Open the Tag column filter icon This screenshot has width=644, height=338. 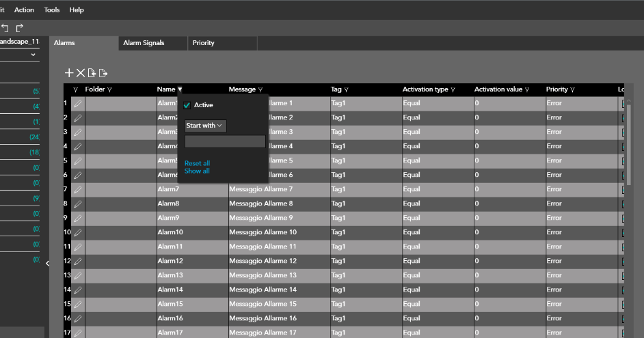pos(347,89)
